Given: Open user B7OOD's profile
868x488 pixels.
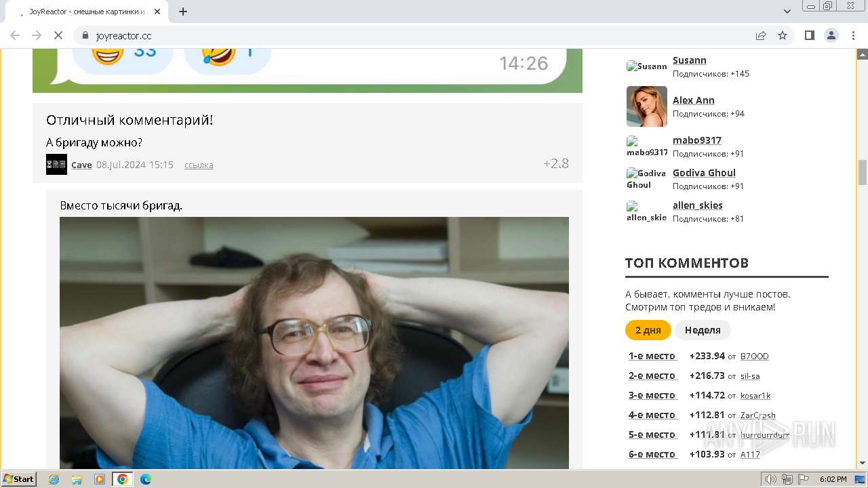Looking at the screenshot, I should 754,357.
